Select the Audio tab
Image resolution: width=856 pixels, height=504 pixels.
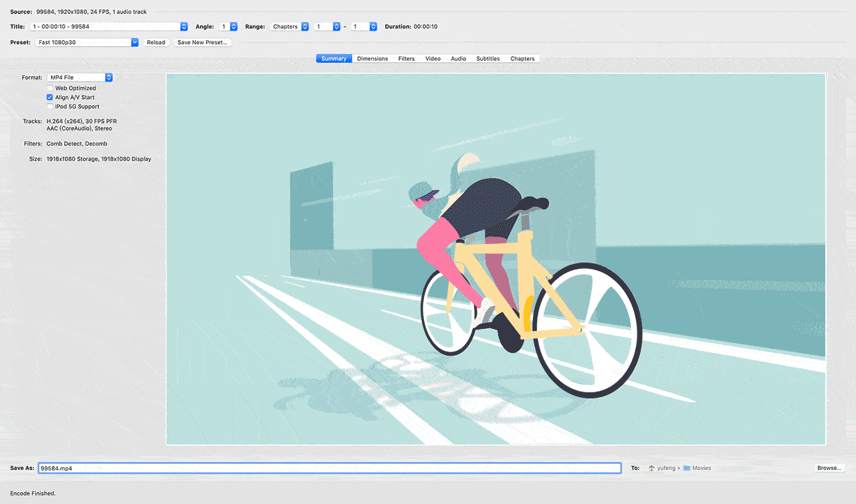(x=458, y=59)
